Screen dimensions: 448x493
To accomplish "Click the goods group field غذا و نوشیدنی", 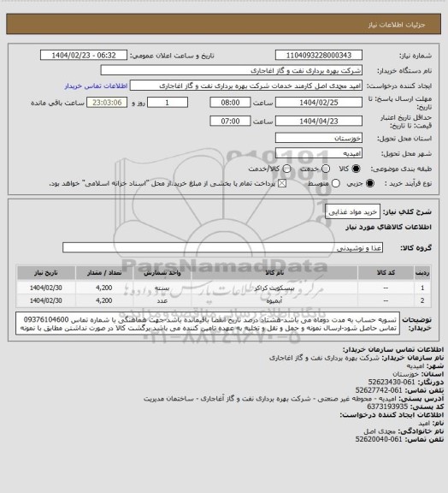I will pyautogui.click(x=222, y=247).
